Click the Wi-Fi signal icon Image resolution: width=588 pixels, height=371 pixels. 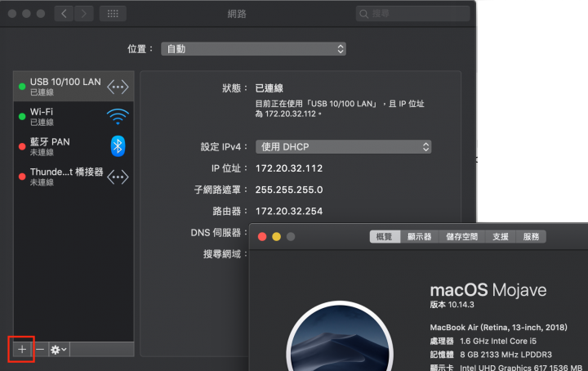pos(118,117)
